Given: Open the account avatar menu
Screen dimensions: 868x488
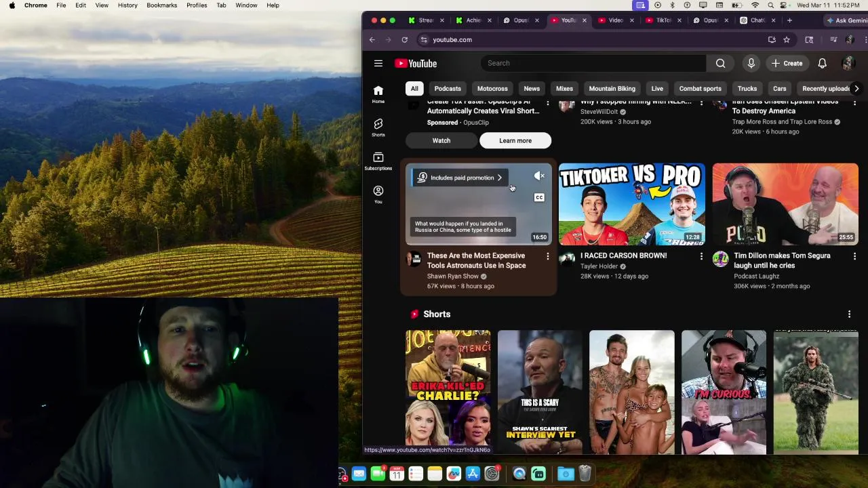Looking at the screenshot, I should click(847, 63).
